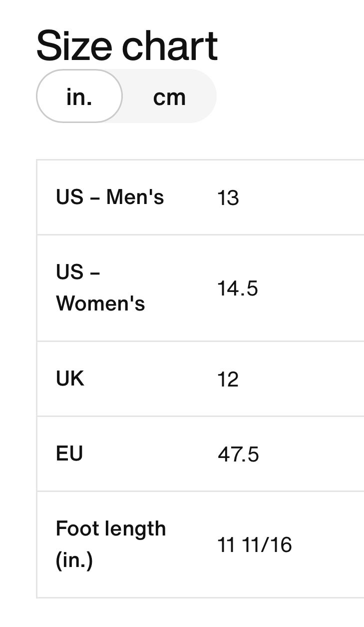364x627 pixels.
Task: Click the foot length value 11 11/16
Action: click(x=255, y=545)
